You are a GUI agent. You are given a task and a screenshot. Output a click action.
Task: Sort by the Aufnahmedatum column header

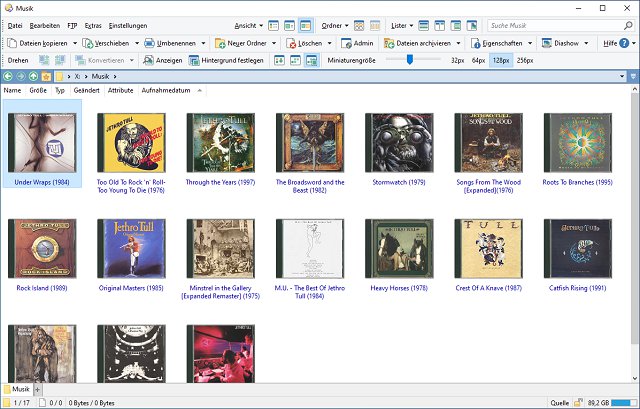[166, 91]
